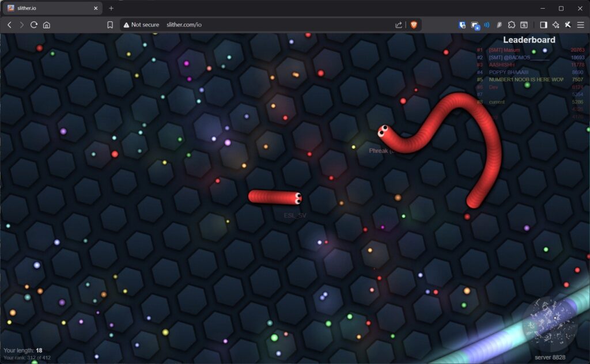The image size is (590, 364).
Task: Click the browser forward arrow
Action: (x=21, y=25)
